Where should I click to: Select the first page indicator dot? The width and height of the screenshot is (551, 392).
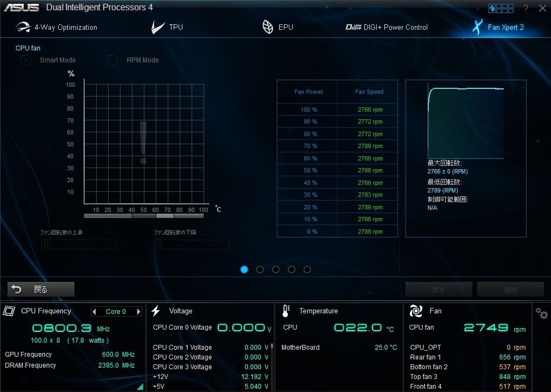point(244,269)
